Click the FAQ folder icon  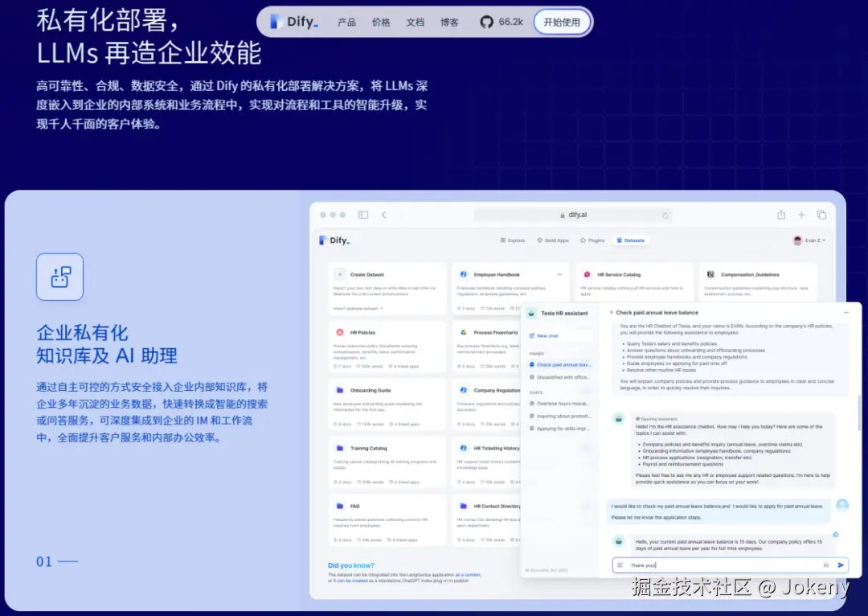(340, 507)
